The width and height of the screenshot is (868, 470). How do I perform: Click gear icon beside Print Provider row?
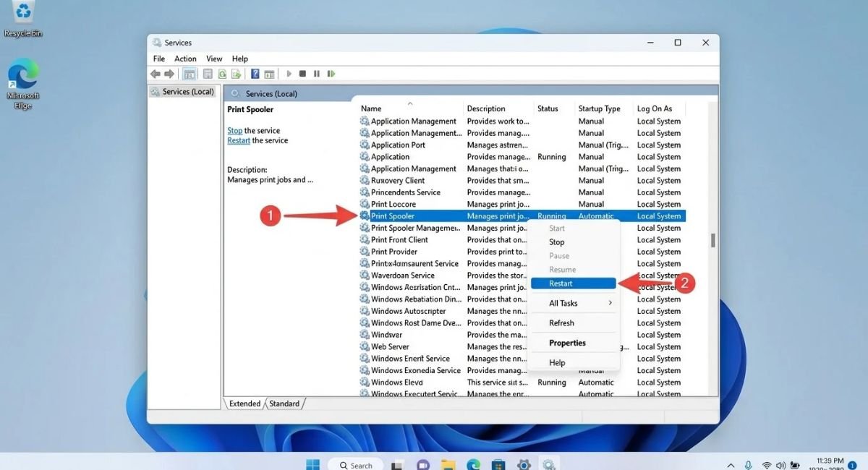[x=365, y=252]
